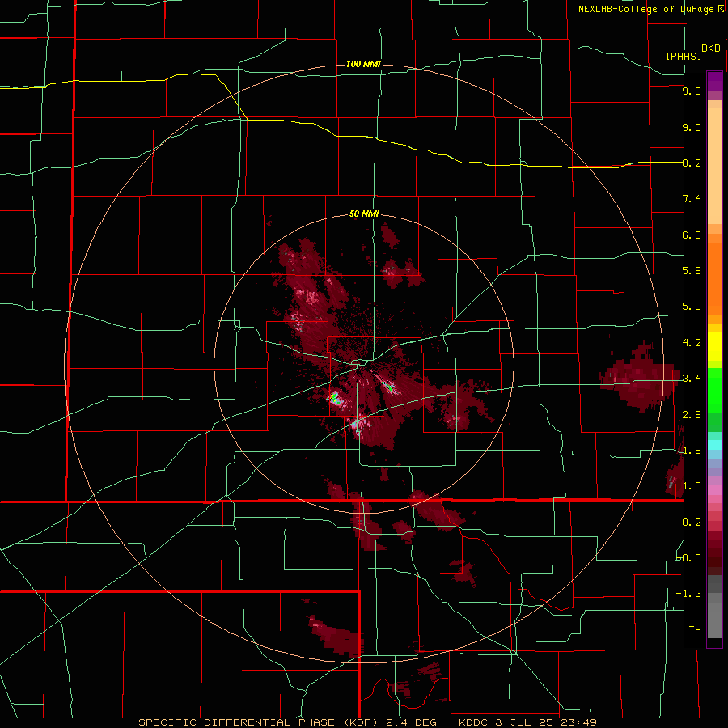Click the -0.5 value on the scale
Screen dimensions: 728x728
coord(688,558)
